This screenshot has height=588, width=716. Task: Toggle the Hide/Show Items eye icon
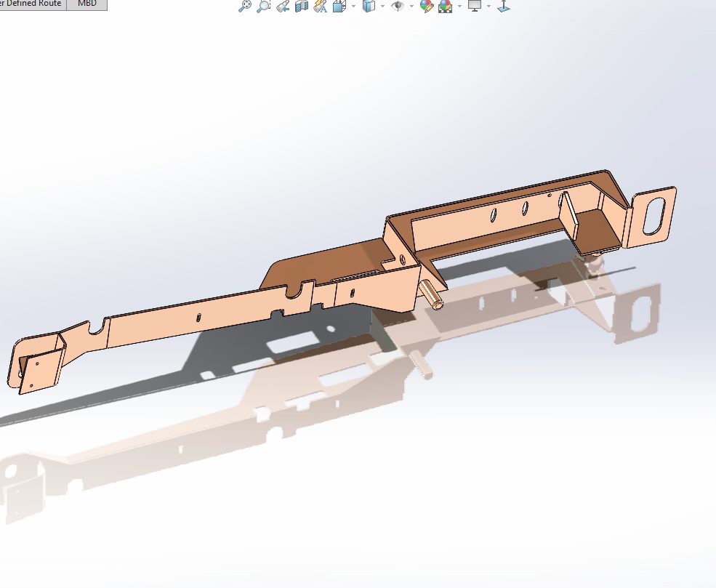point(398,6)
